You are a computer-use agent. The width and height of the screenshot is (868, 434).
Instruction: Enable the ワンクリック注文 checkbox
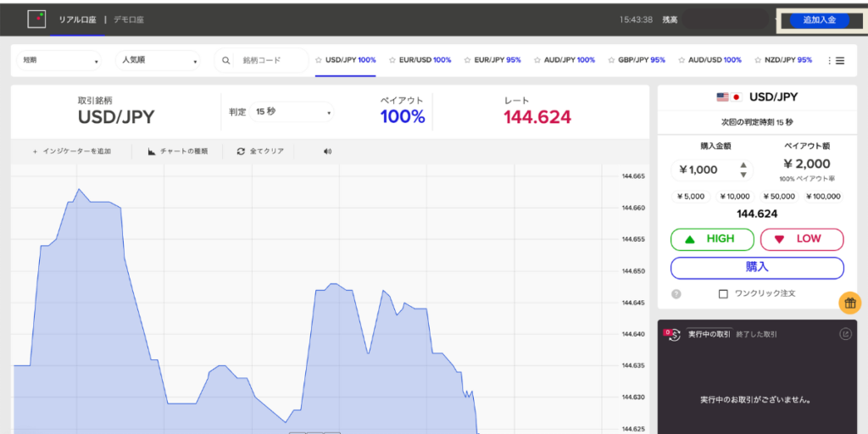coord(723,293)
